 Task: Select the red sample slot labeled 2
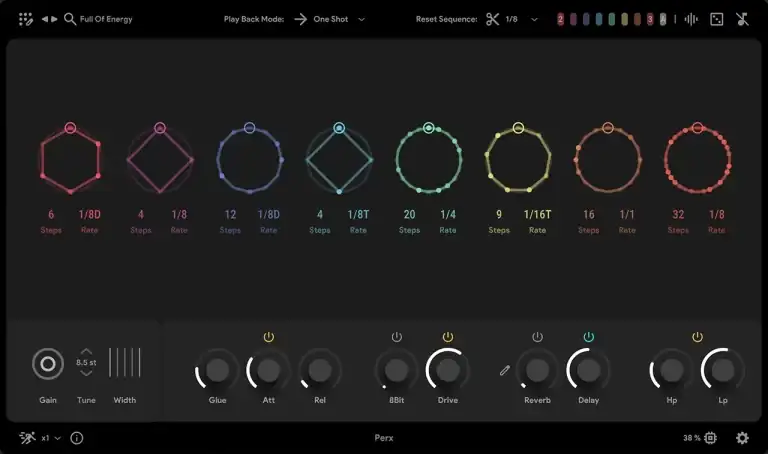pyautogui.click(x=560, y=20)
